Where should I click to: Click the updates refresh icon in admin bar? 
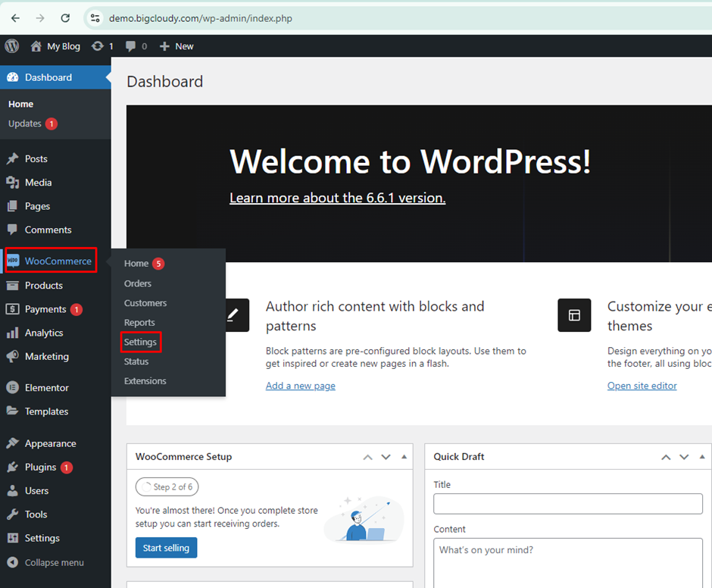click(98, 46)
